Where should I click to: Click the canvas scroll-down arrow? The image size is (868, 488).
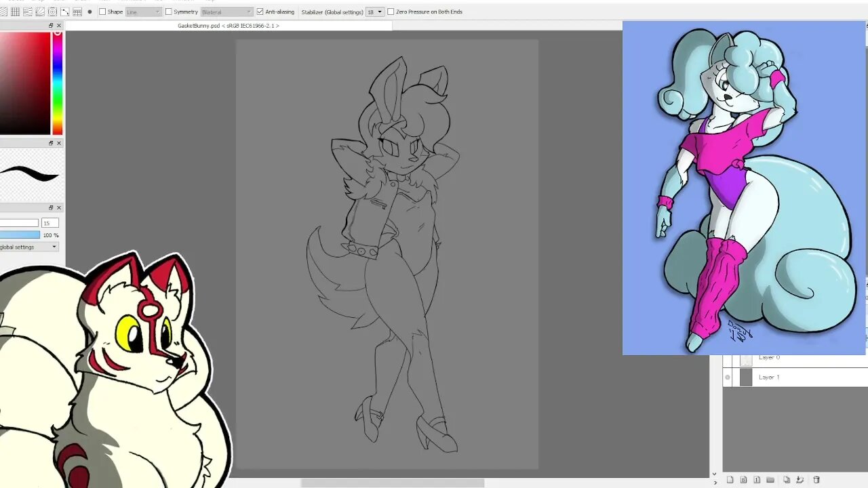click(714, 474)
